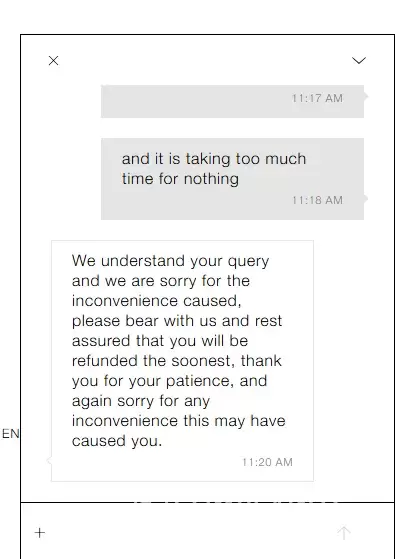Select the empty 11:17 AM message bubble
This screenshot has height=559, width=395.
point(232,101)
